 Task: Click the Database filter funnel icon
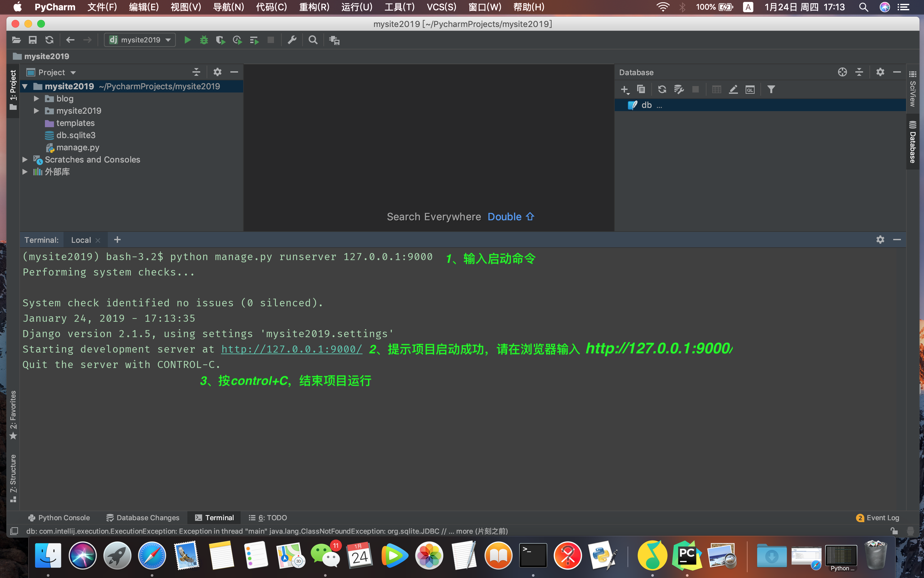click(x=771, y=89)
